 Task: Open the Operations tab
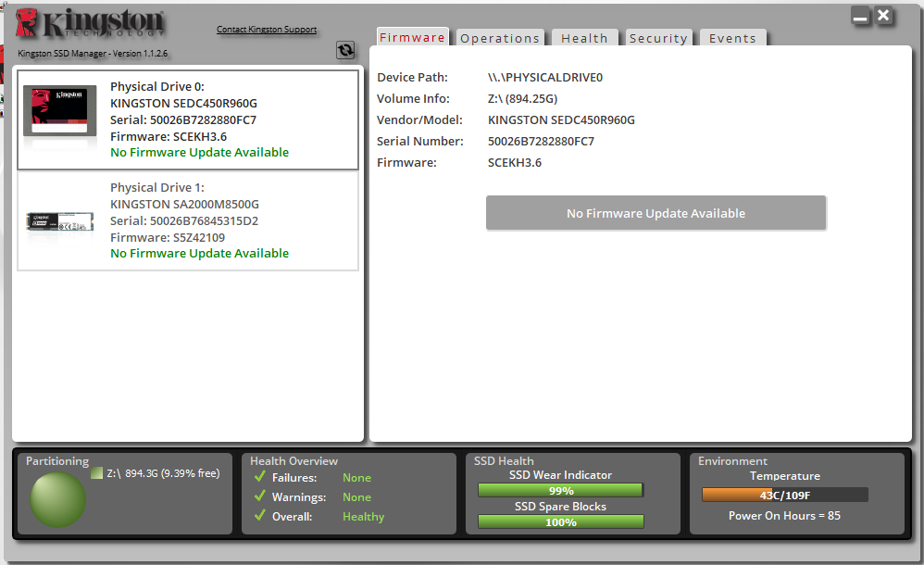tap(500, 38)
